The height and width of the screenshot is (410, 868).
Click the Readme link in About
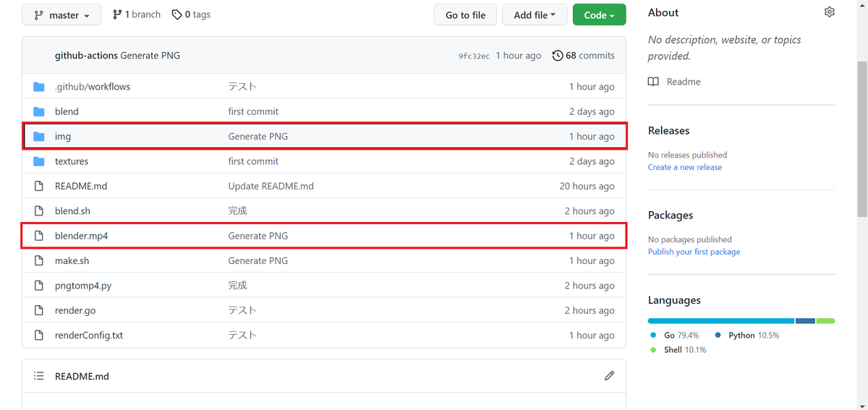(x=684, y=82)
